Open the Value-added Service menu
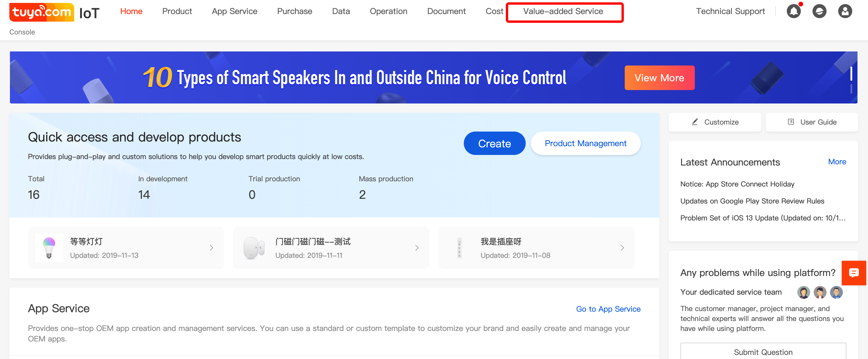Viewport: 868px width, 359px height. click(x=563, y=11)
